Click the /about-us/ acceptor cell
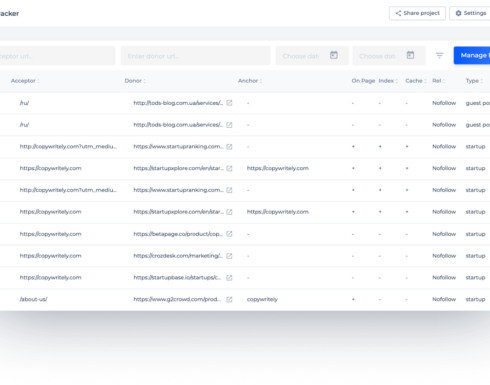Screen dimensions: 490x385 (33, 299)
